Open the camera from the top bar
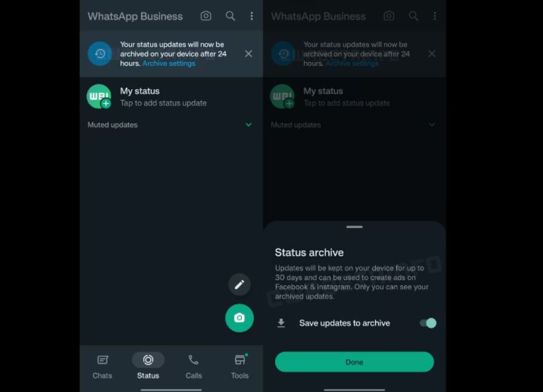The width and height of the screenshot is (543, 392). [205, 16]
